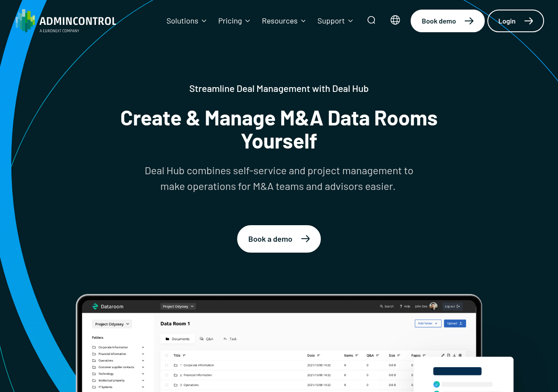558x392 pixels.
Task: Select Technology folder label in sidebar
Action: tap(106, 374)
